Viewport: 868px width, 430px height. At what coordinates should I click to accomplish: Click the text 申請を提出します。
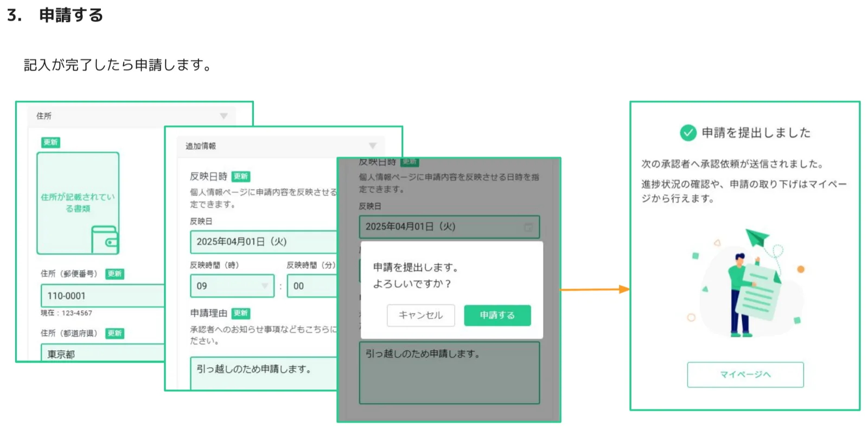(416, 267)
